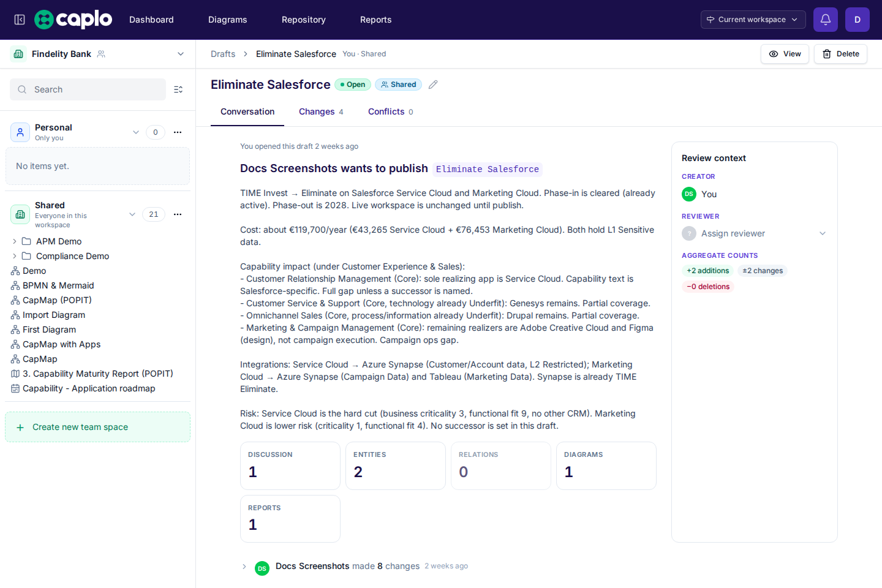Open the Entities count card
Viewport: 882px width, 588px height.
coord(396,466)
